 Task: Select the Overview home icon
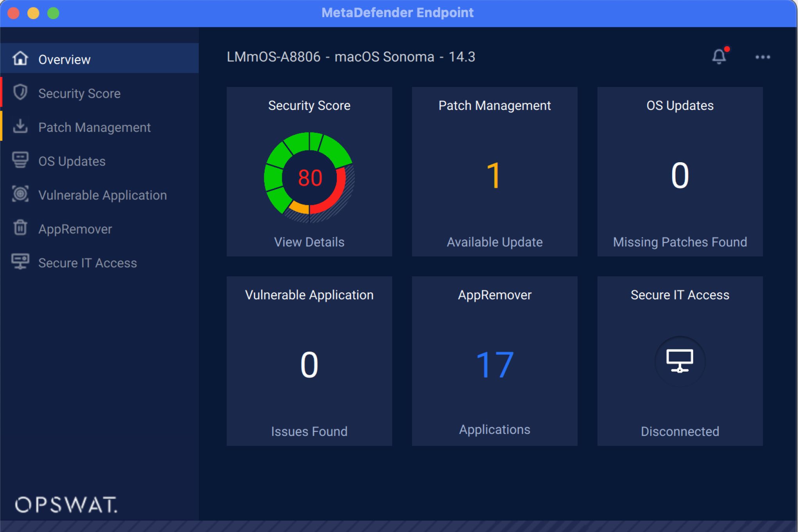pos(20,58)
